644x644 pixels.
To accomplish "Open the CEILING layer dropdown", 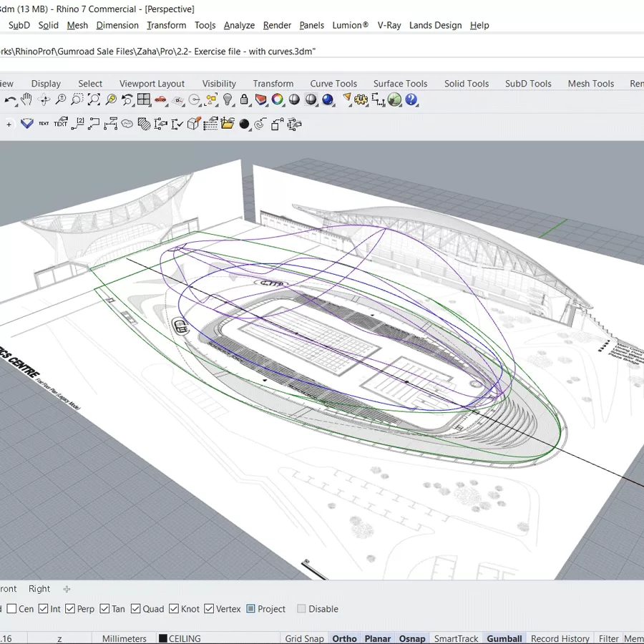I will click(218, 639).
